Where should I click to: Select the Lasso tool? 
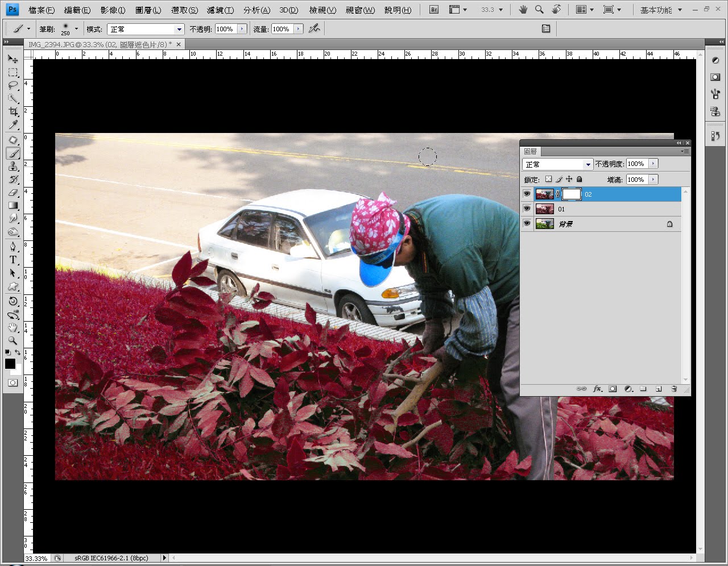click(x=13, y=85)
